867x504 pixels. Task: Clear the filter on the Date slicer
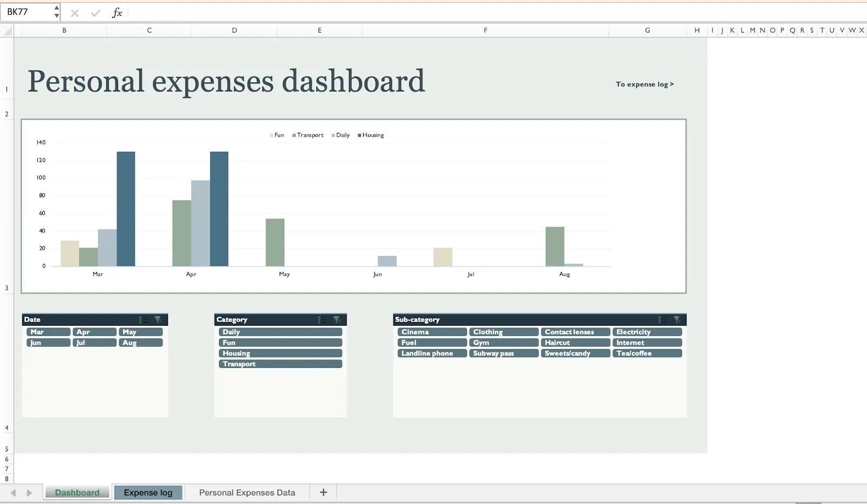[158, 320]
